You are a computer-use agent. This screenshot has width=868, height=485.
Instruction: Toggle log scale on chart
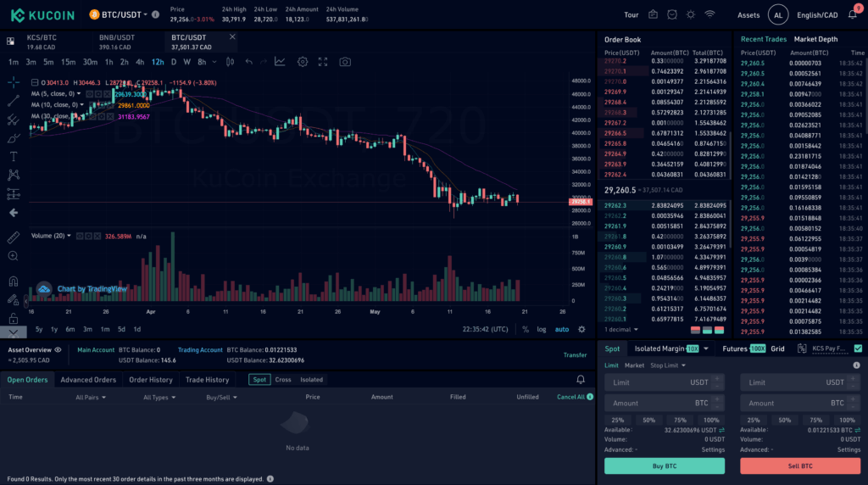click(x=542, y=330)
